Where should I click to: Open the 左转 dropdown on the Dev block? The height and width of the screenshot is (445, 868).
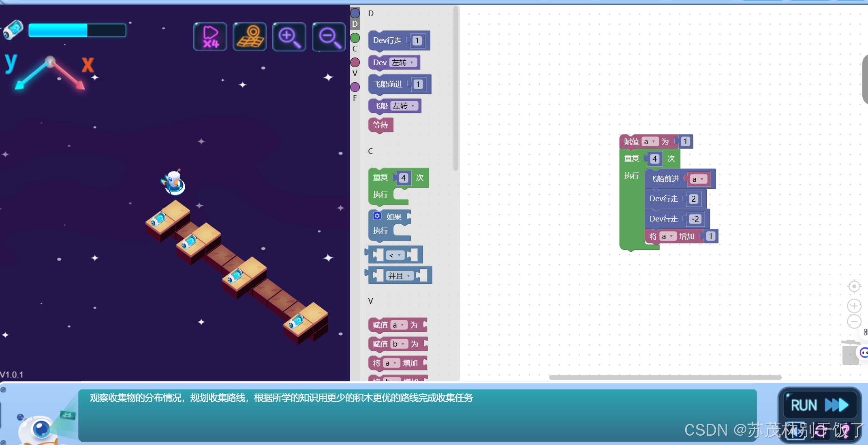(403, 63)
